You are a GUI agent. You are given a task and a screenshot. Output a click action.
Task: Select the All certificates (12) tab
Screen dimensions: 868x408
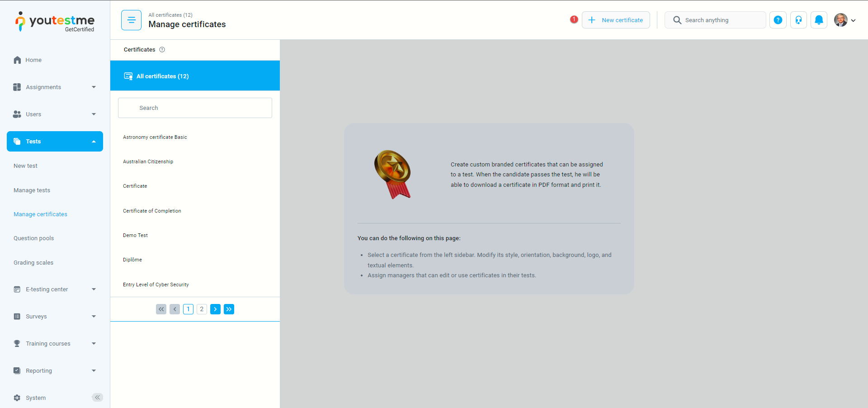(195, 76)
